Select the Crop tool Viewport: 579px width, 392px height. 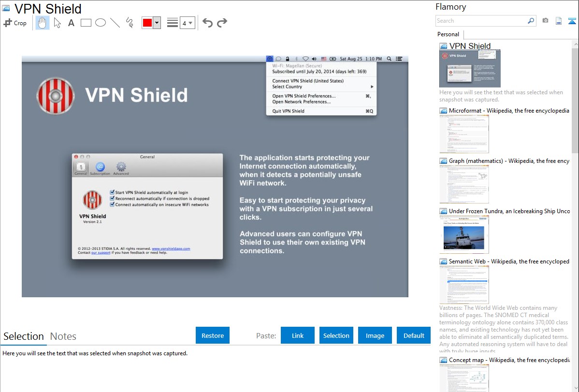pyautogui.click(x=15, y=23)
